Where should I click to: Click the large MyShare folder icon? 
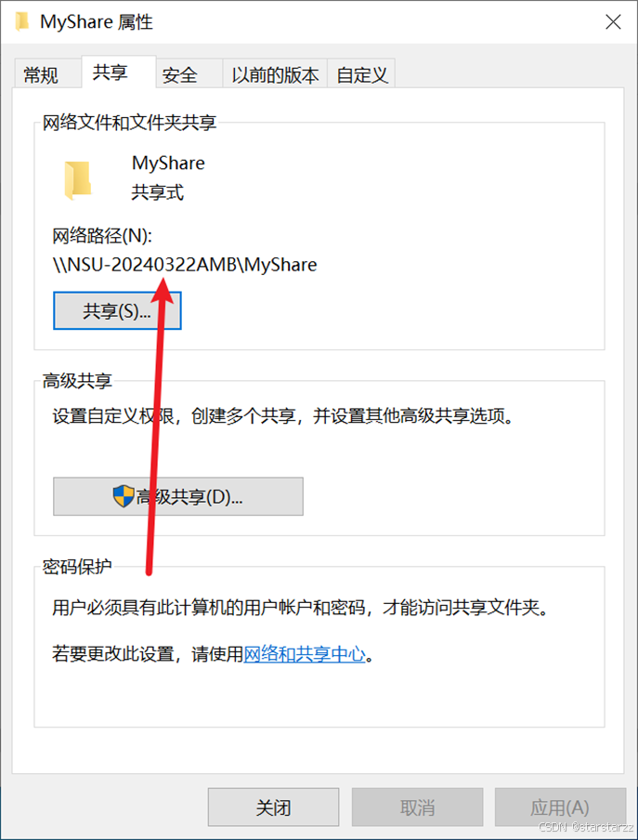click(x=78, y=181)
